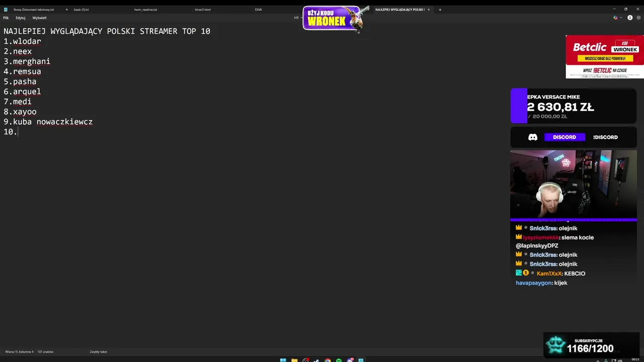Open the red-badged app on the taskbar

(305, 360)
